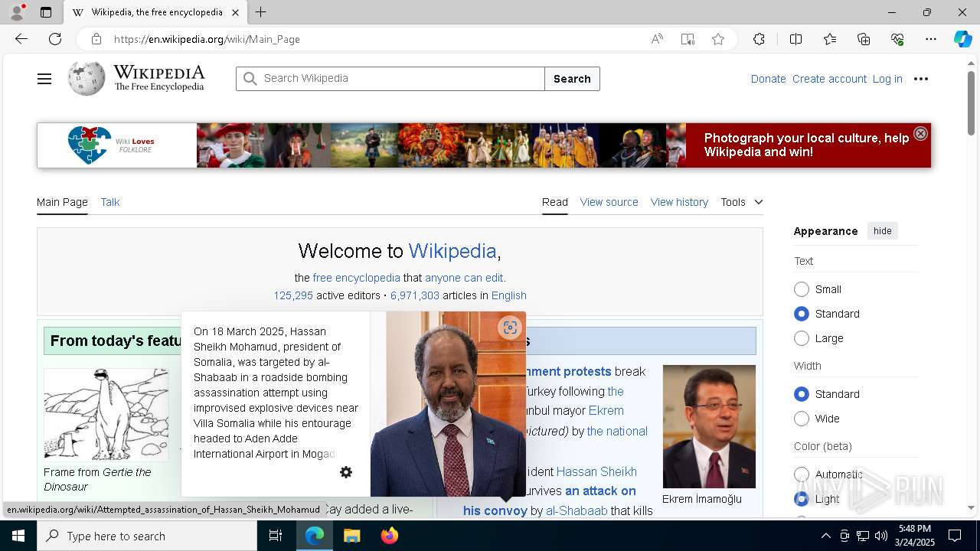
Task: Enter Immersive Reader mode icon
Action: coord(688,39)
